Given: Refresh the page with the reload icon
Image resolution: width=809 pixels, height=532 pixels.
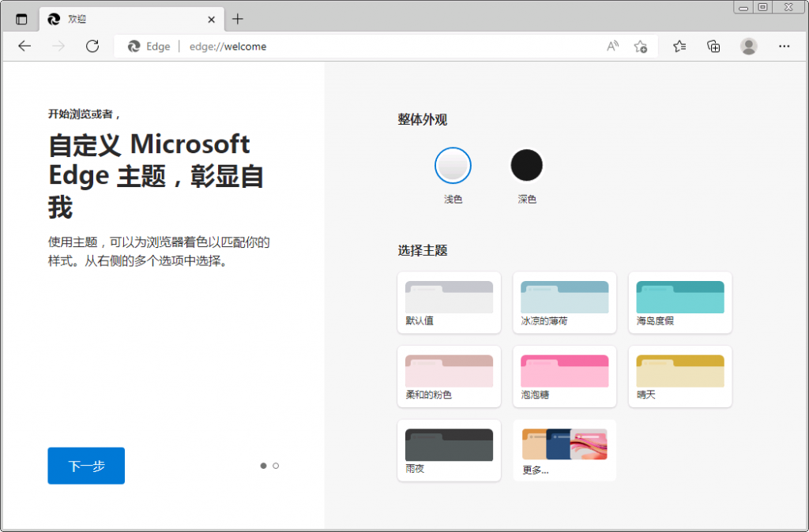Looking at the screenshot, I should point(92,47).
